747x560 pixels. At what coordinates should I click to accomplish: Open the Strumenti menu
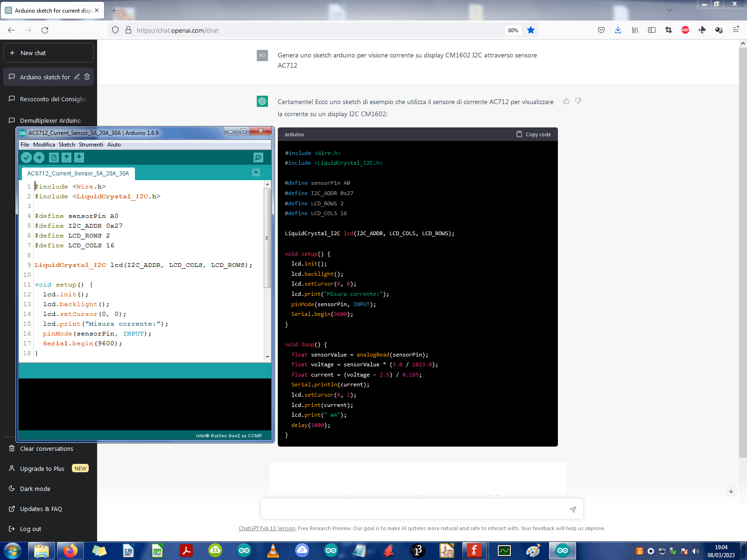point(91,145)
